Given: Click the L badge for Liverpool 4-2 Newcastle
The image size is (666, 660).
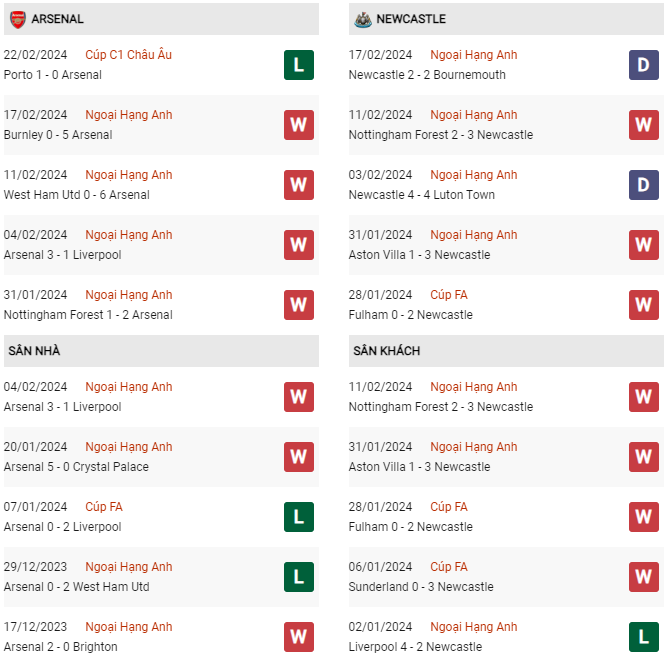Looking at the screenshot, I should pyautogui.click(x=643, y=637).
